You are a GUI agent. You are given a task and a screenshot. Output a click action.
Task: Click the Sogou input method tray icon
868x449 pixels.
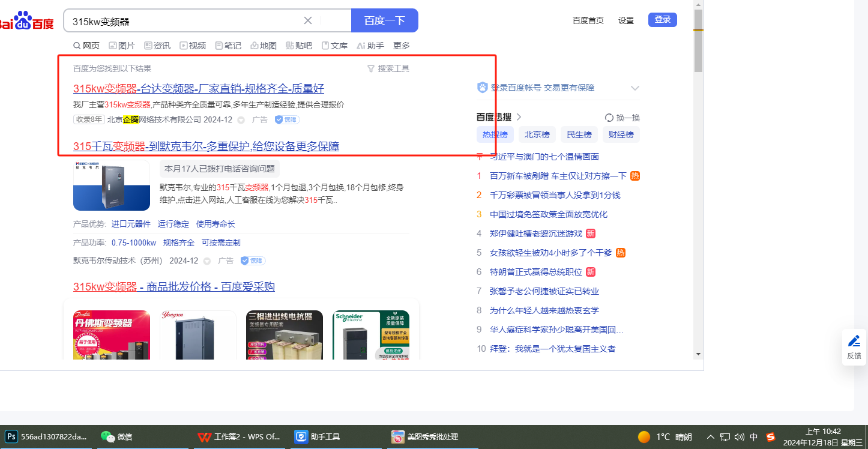770,437
